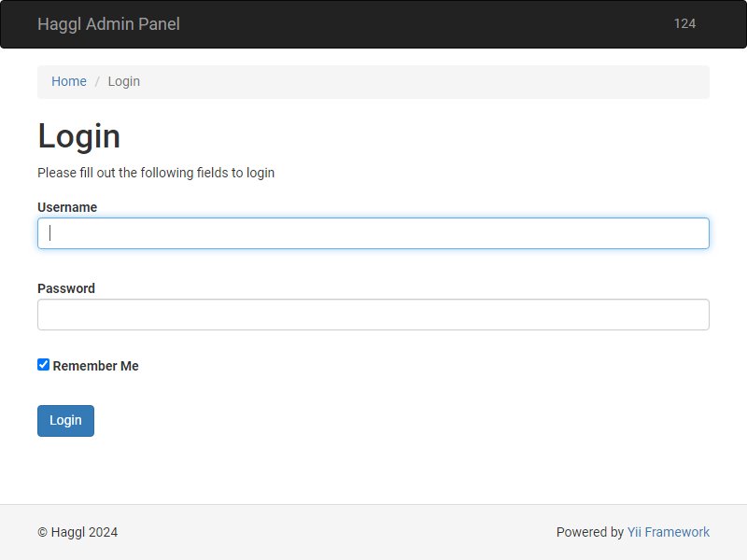Uncheck the Remember Me checkbox
747x560 pixels.
tap(43, 365)
